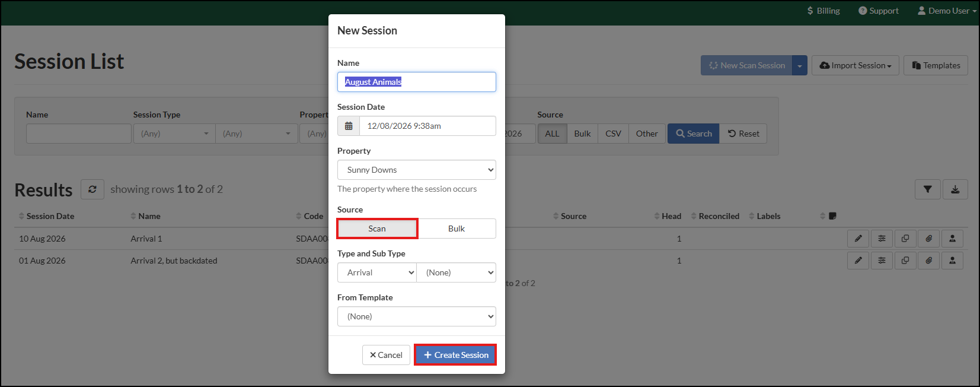Screen dimensions: 980x387
Task: Filter the source by CSV
Action: click(613, 134)
